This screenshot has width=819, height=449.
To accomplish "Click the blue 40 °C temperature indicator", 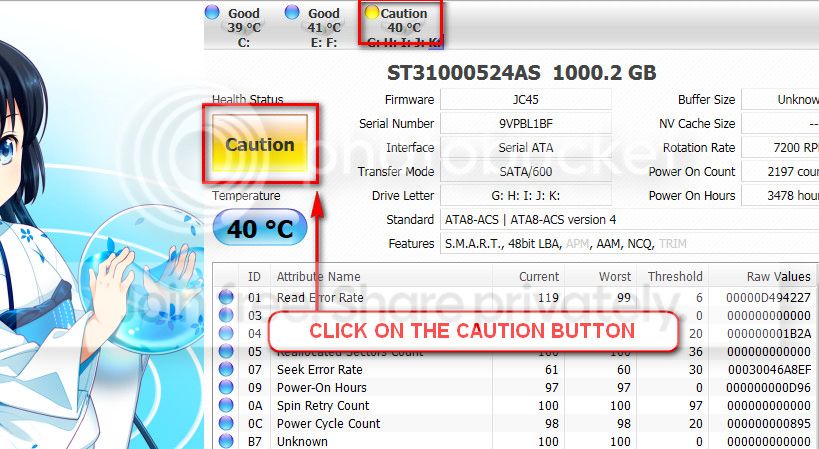I will click(260, 228).
